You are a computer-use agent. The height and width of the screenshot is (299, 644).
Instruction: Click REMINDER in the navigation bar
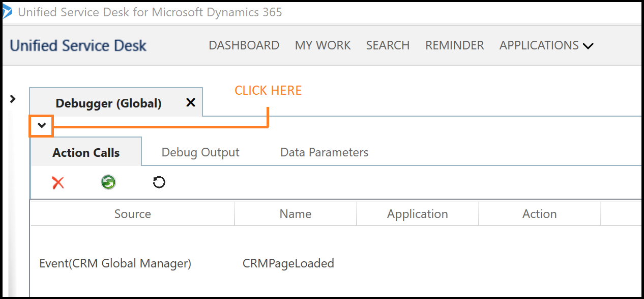coord(454,45)
